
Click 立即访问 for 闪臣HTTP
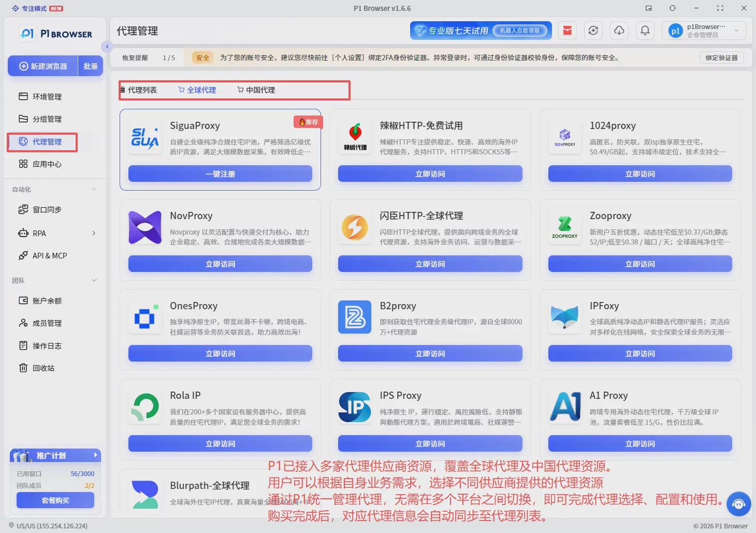pos(430,264)
